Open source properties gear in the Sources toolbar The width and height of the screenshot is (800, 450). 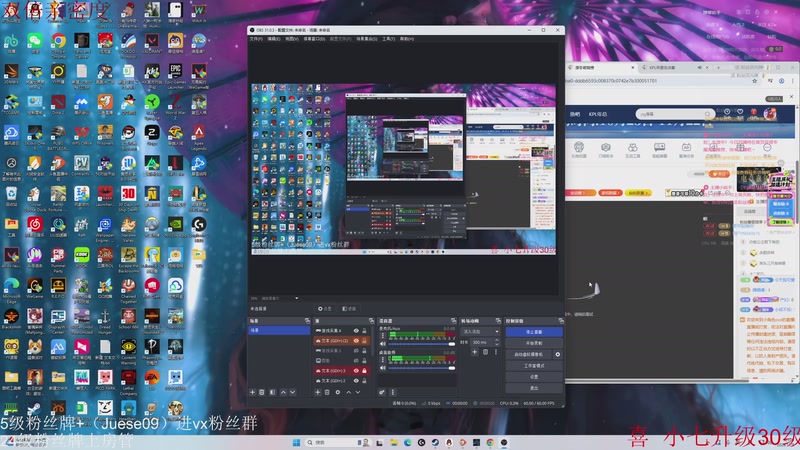pos(337,392)
